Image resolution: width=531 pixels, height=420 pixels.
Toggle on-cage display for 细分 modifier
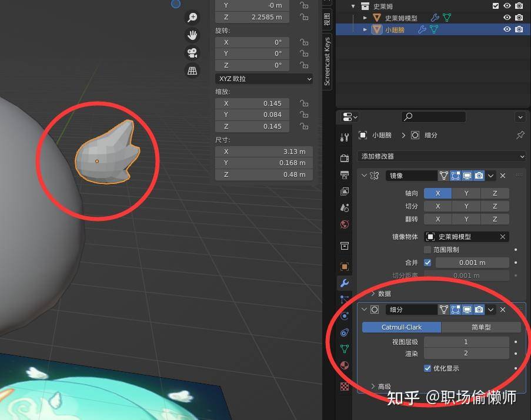456,310
